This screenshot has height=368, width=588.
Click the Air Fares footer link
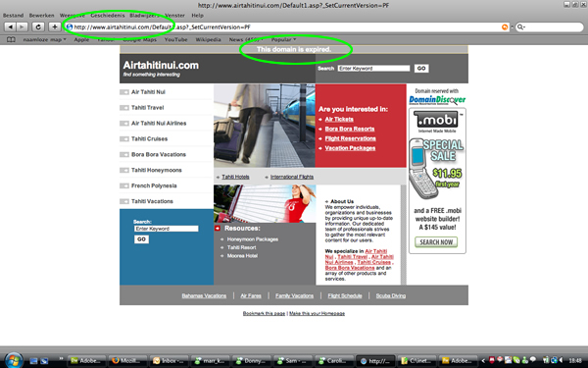(x=251, y=296)
